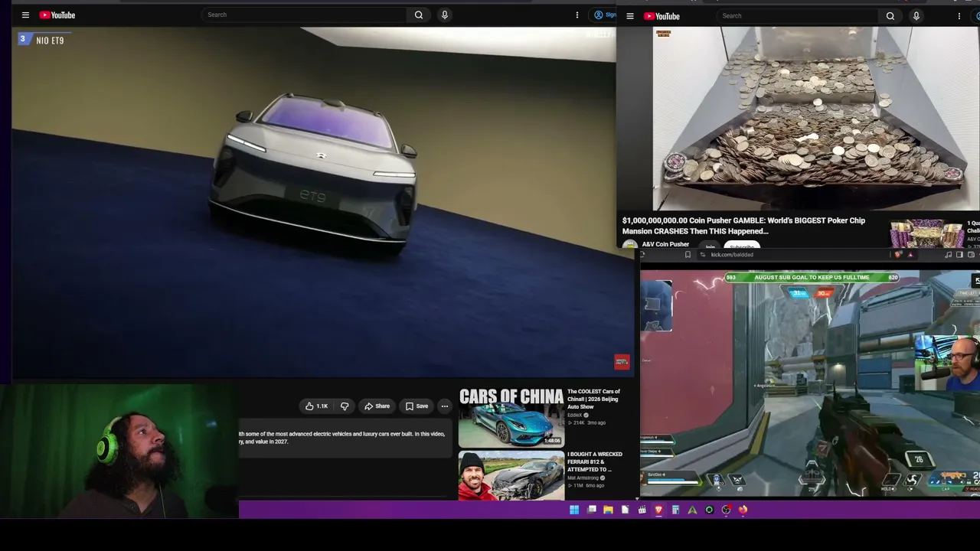The width and height of the screenshot is (980, 551).
Task: Click the YouTube logo in the left window
Action: tap(57, 15)
